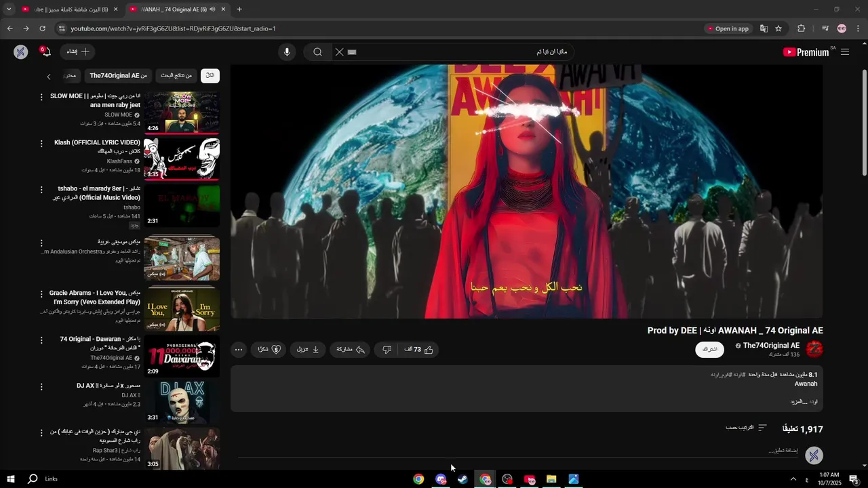Click the address bar URL
The width and height of the screenshot is (868, 488).
tap(173, 28)
